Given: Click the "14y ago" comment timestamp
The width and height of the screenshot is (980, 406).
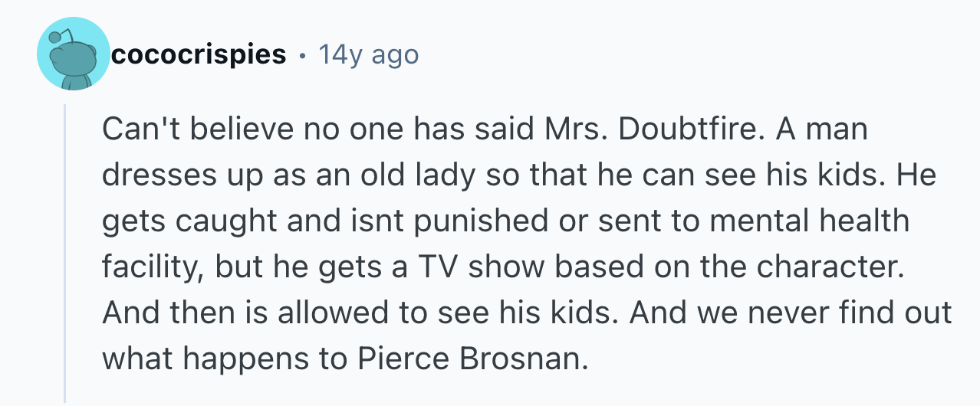Looking at the screenshot, I should 368,55.
